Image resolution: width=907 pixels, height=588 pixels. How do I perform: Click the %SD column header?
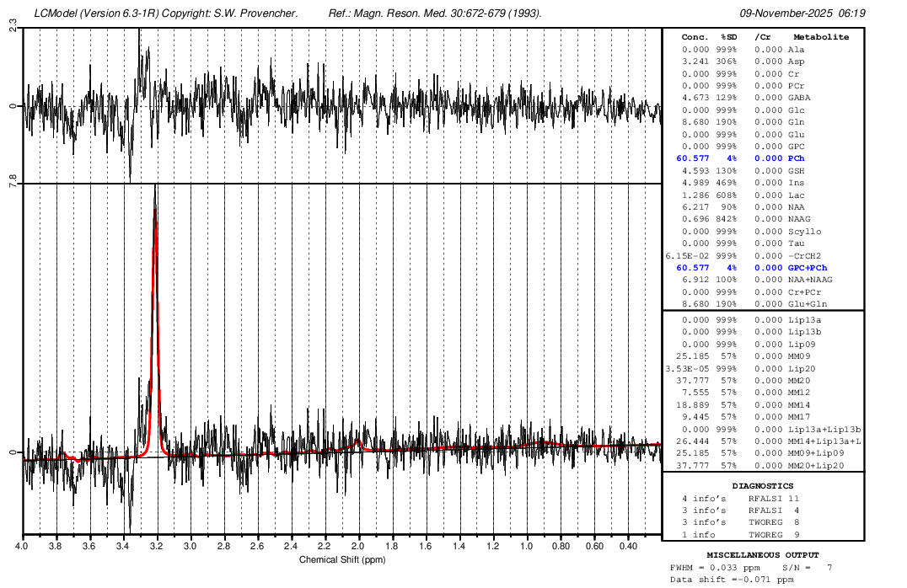point(728,37)
